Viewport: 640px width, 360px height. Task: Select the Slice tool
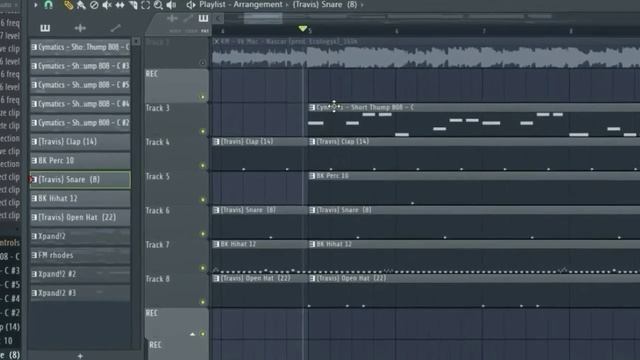click(x=133, y=5)
